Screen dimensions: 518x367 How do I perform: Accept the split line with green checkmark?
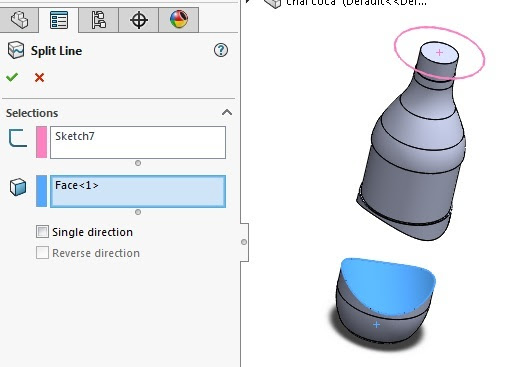pos(12,77)
